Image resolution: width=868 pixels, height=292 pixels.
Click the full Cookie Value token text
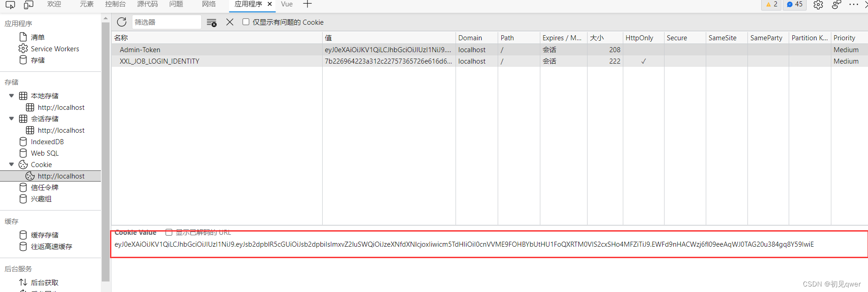pos(464,244)
